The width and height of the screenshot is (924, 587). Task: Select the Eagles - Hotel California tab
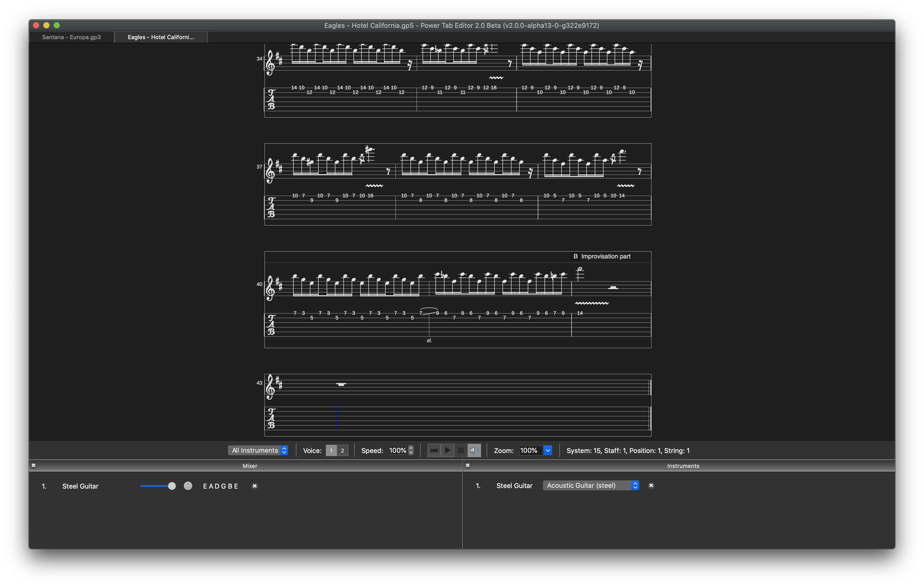click(x=161, y=37)
